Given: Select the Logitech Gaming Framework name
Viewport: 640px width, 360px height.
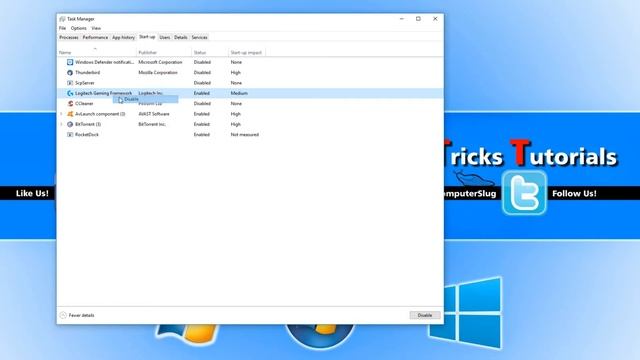Looking at the screenshot, I should [x=103, y=93].
